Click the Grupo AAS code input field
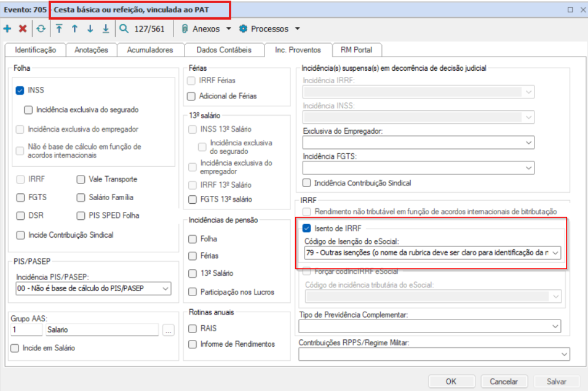 pos(27,330)
